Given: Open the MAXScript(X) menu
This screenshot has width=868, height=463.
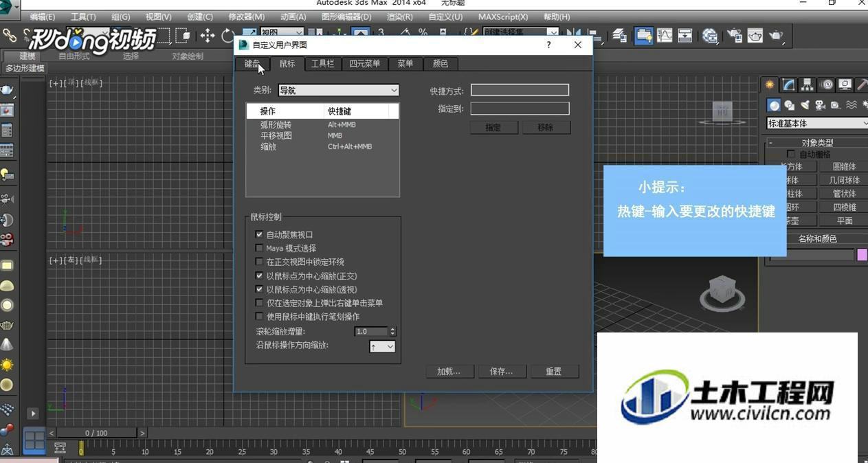Looking at the screenshot, I should pos(503,16).
